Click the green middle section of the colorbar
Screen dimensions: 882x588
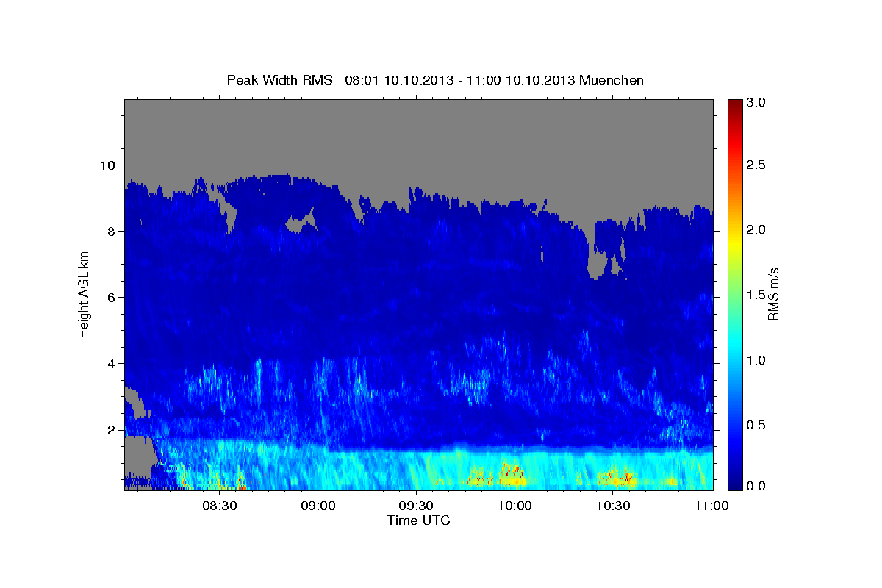734,294
